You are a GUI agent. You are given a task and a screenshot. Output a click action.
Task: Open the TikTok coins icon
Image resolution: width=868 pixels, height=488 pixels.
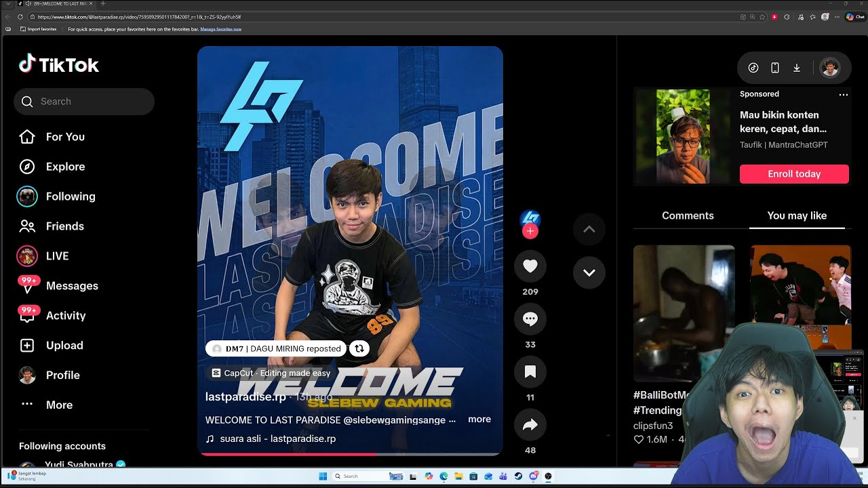(753, 68)
